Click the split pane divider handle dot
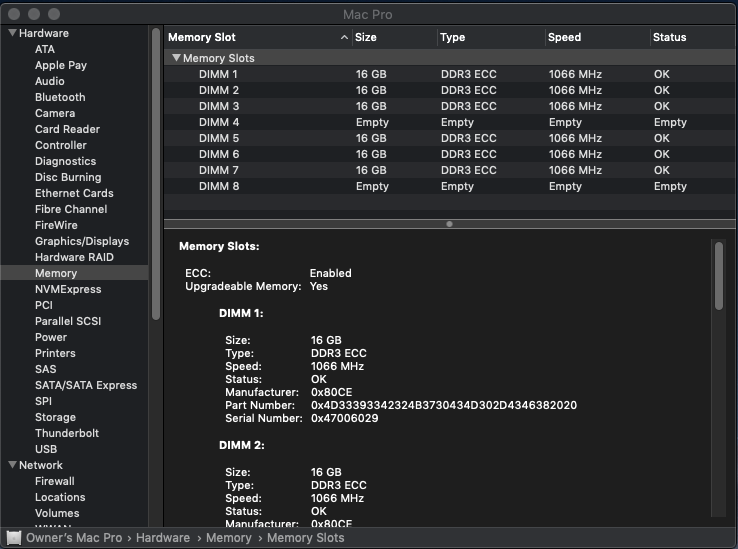This screenshot has height=549, width=738. (449, 224)
